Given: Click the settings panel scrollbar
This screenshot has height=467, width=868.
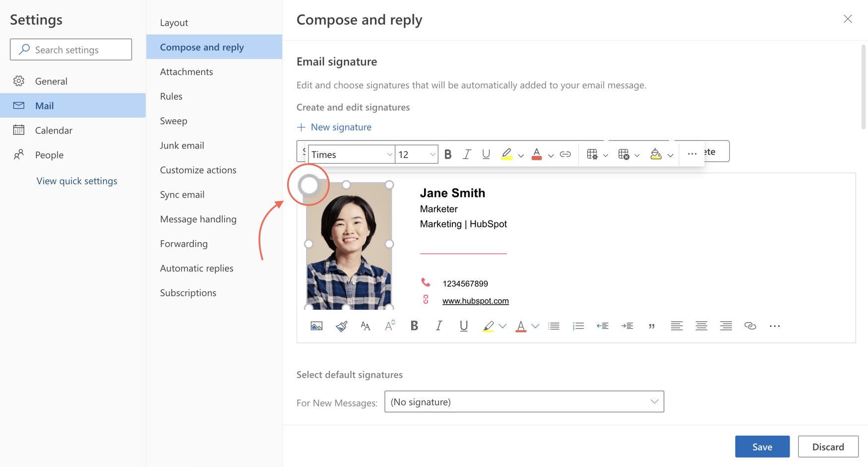Looking at the screenshot, I should (x=864, y=87).
